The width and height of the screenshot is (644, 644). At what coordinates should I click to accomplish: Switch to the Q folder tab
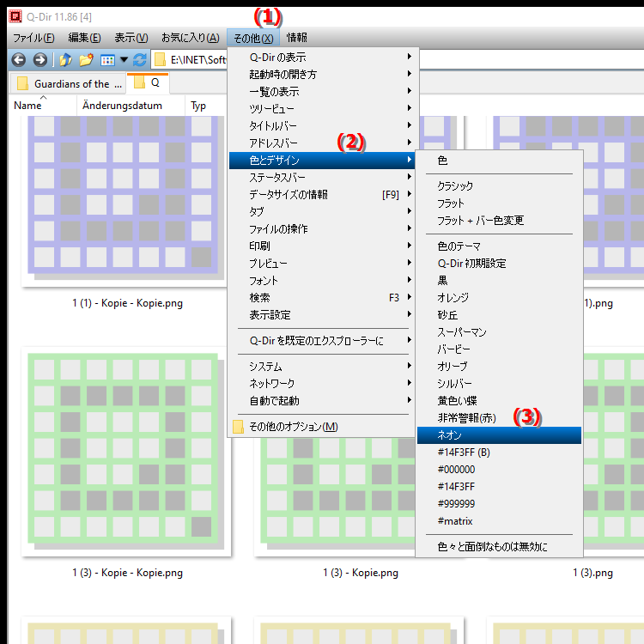148,83
